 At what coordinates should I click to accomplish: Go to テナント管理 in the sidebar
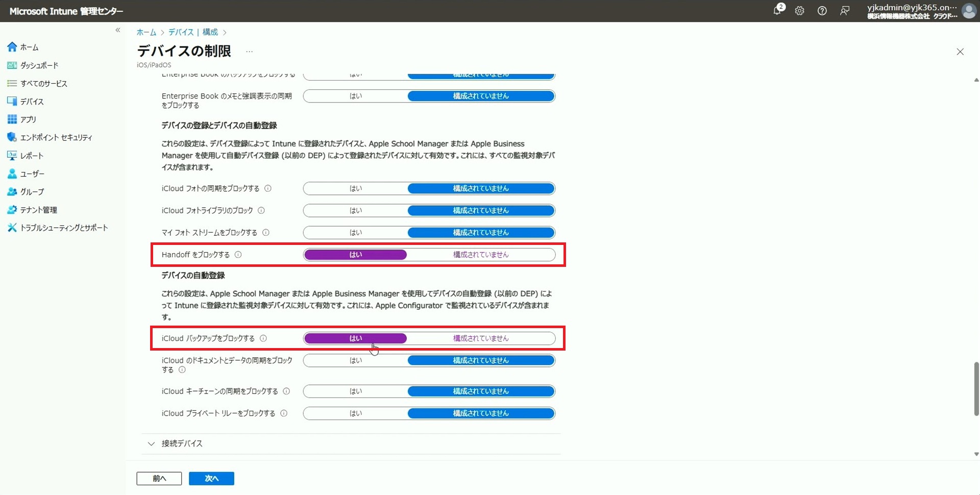pyautogui.click(x=38, y=210)
